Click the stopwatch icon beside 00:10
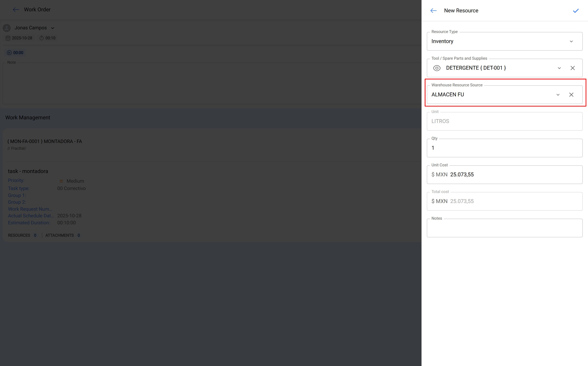Screen dimensions: 588x366 [x=42, y=38]
